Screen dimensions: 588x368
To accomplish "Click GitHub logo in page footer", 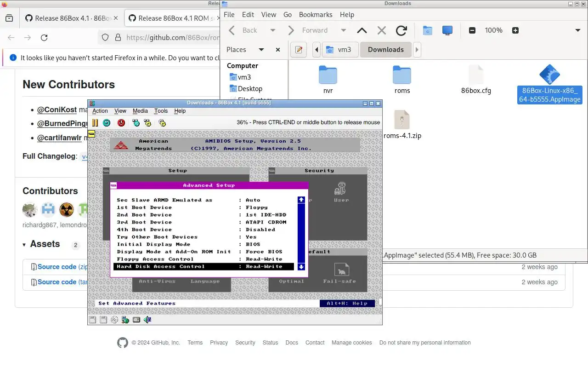I will point(122,343).
